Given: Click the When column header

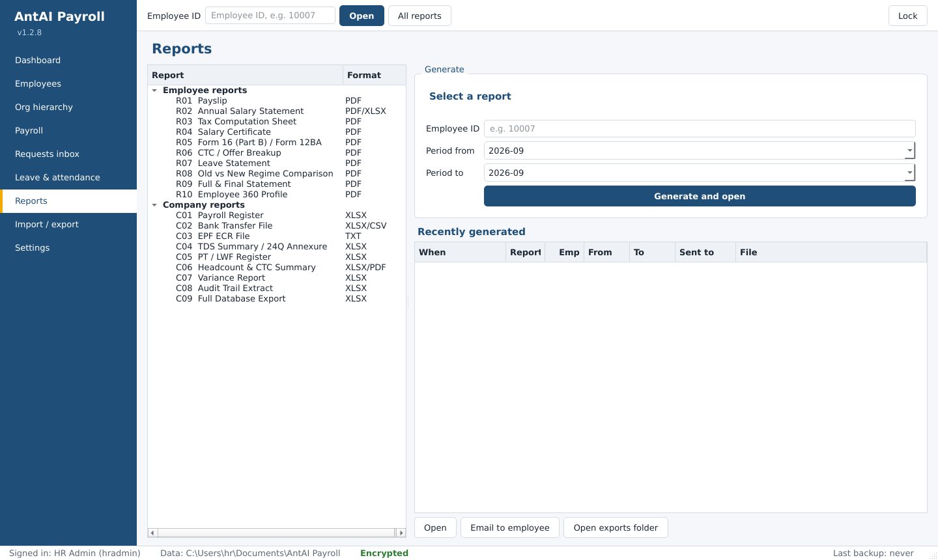Looking at the screenshot, I should [461, 252].
